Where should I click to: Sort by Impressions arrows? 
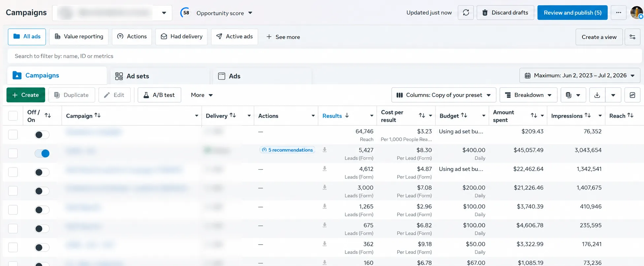(588, 116)
